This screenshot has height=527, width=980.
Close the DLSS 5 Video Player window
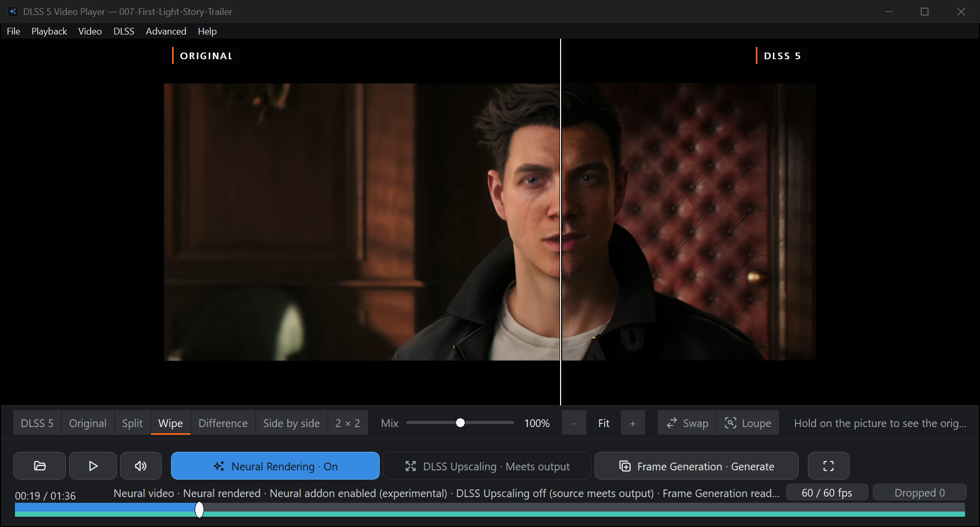click(961, 11)
